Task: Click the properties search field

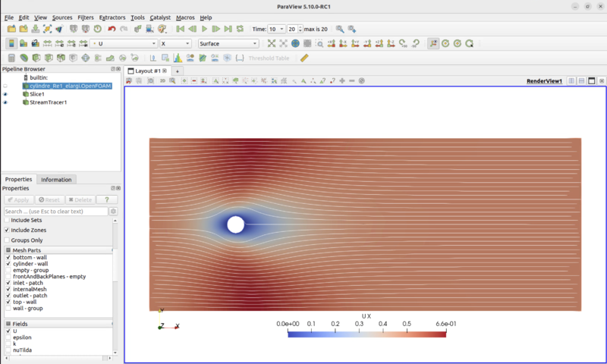Action: (x=56, y=212)
